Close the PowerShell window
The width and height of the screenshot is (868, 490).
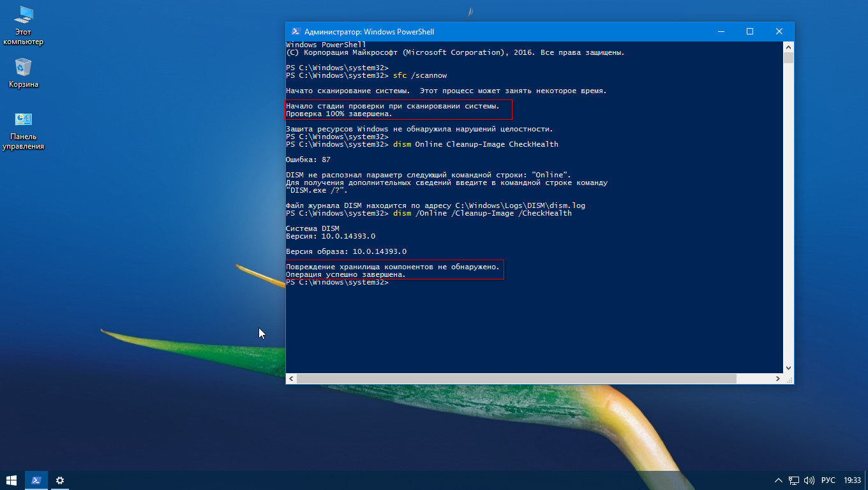779,31
